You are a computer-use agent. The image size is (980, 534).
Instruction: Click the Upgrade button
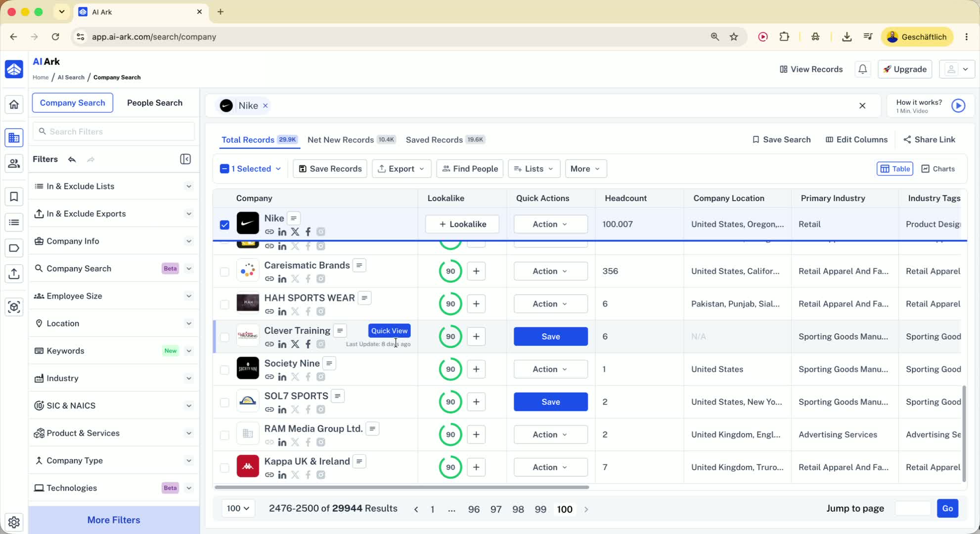tap(905, 69)
